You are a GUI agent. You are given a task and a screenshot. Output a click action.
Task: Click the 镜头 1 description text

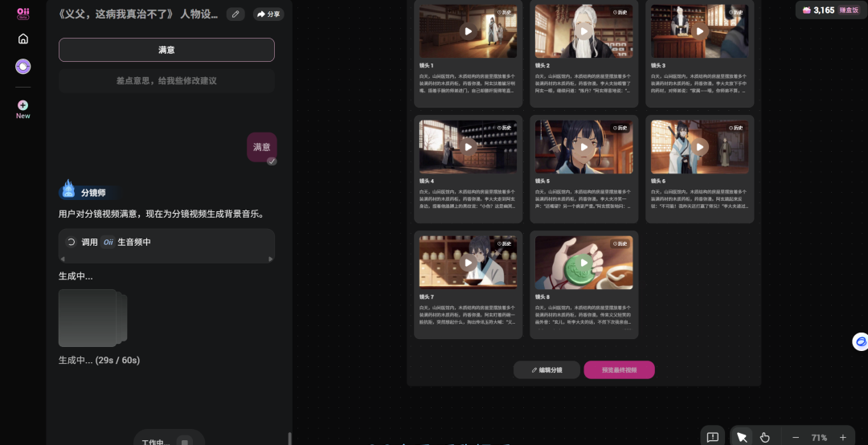pyautogui.click(x=468, y=83)
